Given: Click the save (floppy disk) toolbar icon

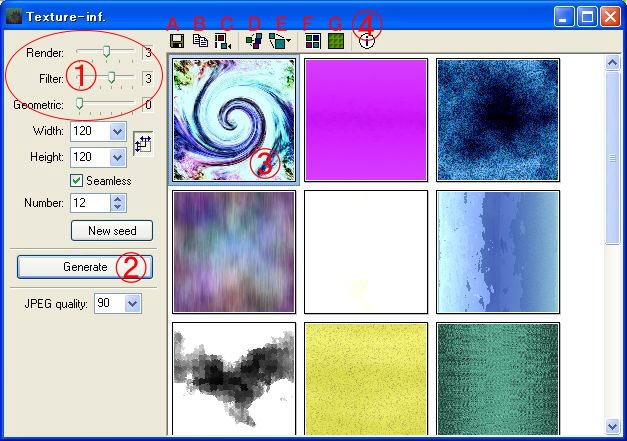Looking at the screenshot, I should tap(177, 42).
